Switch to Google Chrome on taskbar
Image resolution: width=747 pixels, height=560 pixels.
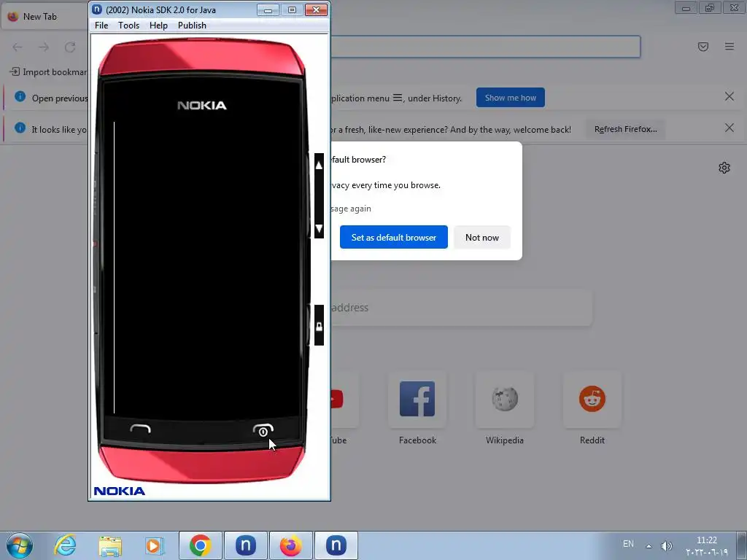[200, 545]
